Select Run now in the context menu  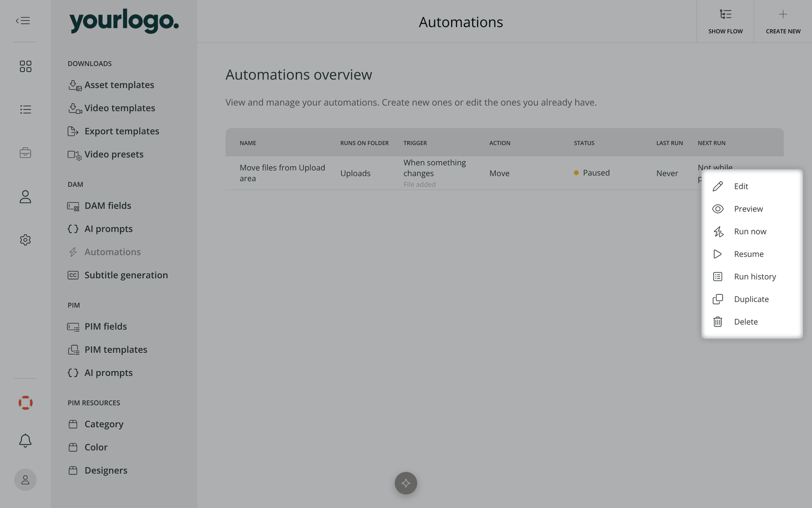(x=752, y=231)
